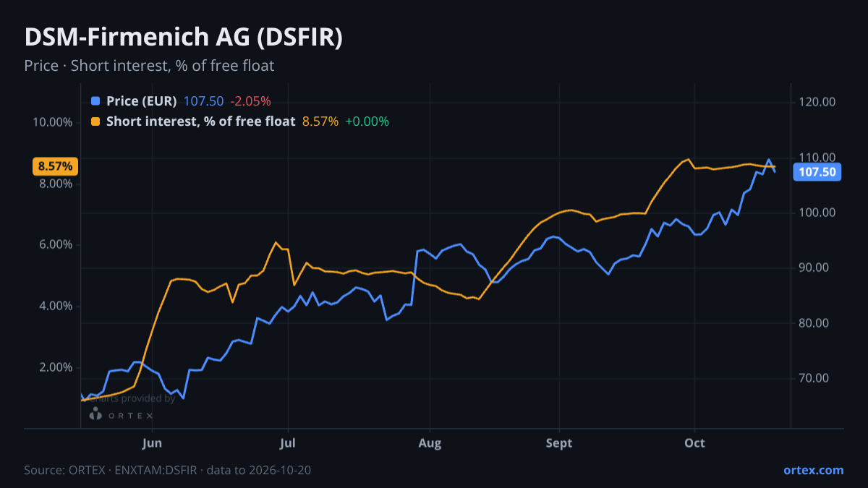Click the 8.00% left axis label
This screenshot has width=868, height=488.
(x=55, y=184)
